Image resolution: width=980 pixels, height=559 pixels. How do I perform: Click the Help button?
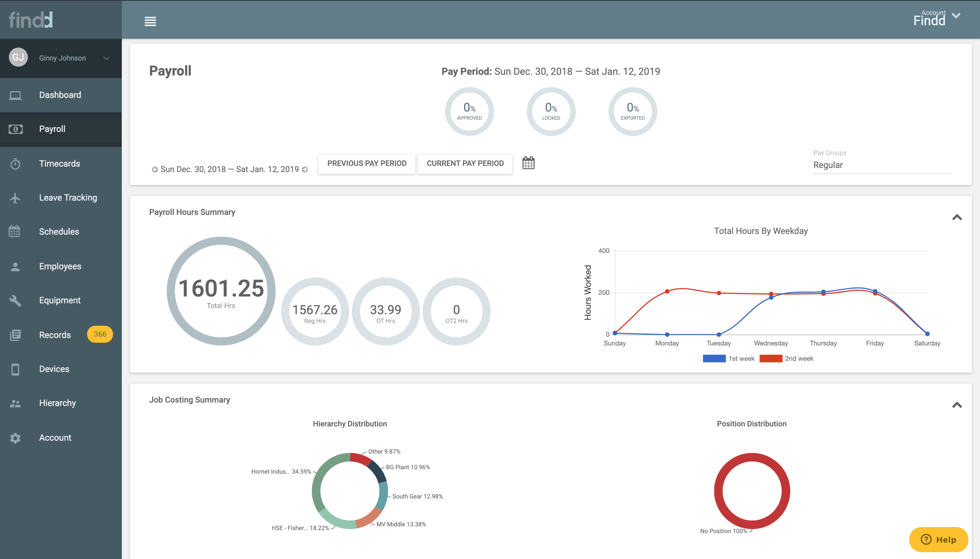[x=938, y=539]
